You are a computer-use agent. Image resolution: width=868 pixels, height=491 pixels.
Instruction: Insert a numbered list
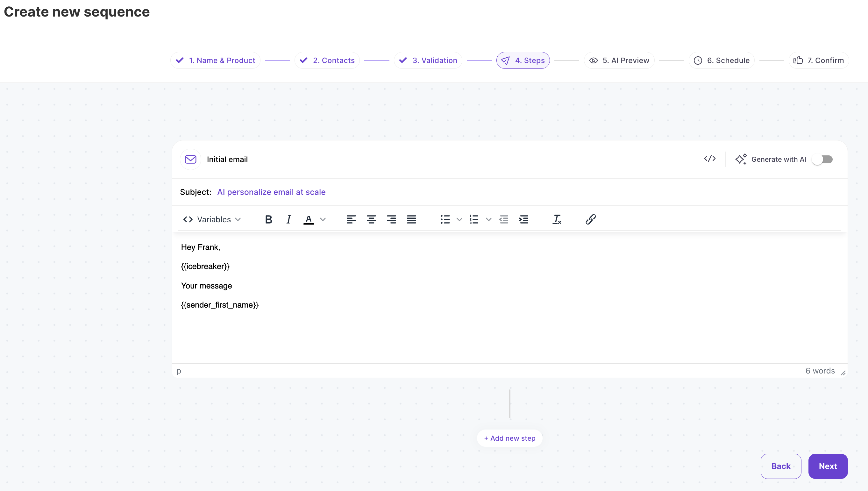(x=474, y=219)
